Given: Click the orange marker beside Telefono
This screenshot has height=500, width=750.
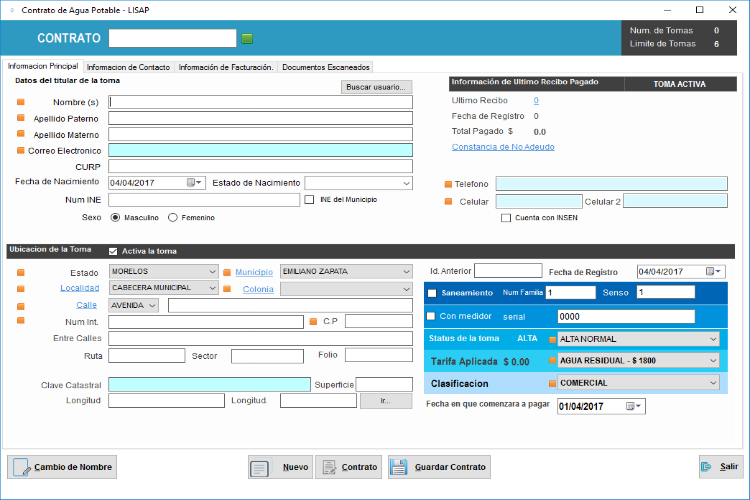Looking at the screenshot, I should (449, 185).
